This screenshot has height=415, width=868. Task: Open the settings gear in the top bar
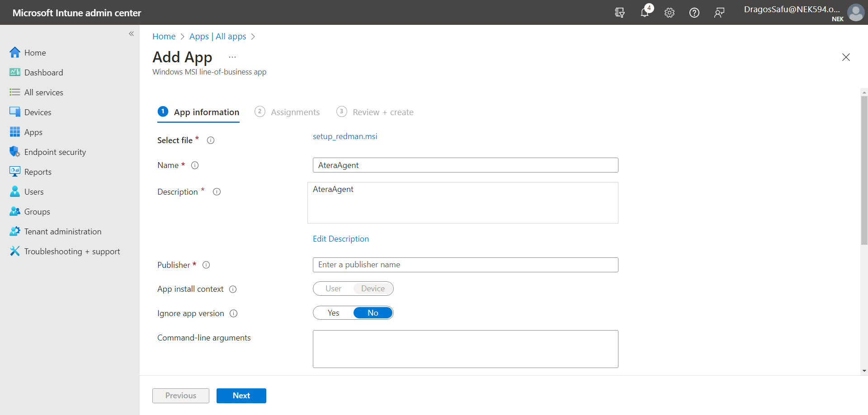click(670, 12)
